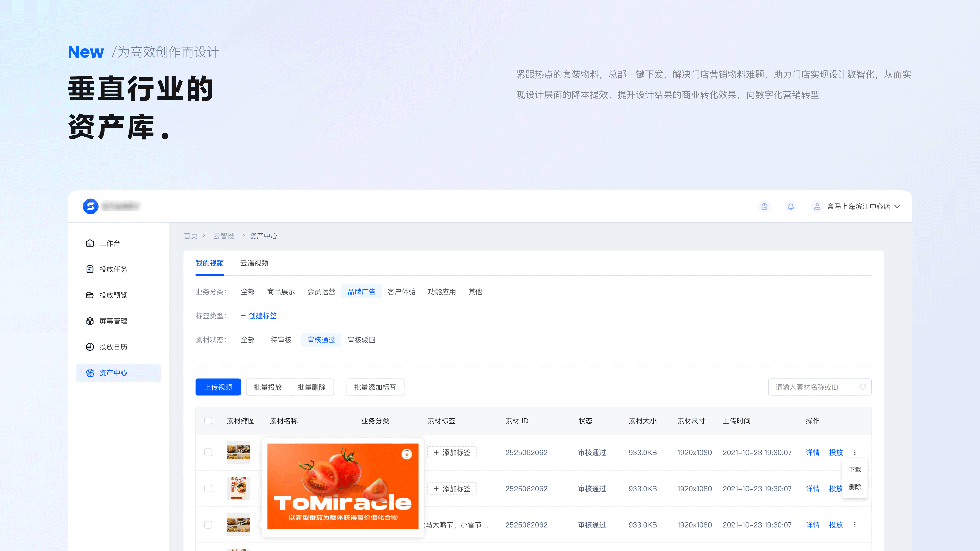Check the first row checkbox
The height and width of the screenshot is (551, 980).
[208, 453]
